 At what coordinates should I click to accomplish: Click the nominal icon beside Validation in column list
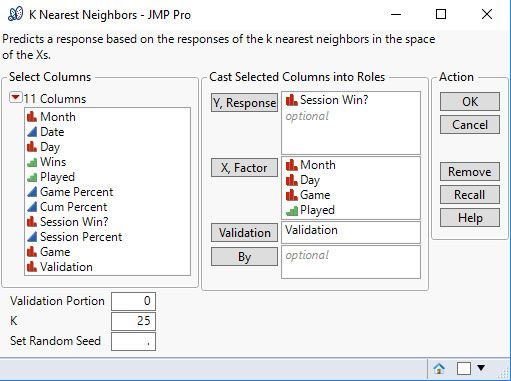(32, 267)
